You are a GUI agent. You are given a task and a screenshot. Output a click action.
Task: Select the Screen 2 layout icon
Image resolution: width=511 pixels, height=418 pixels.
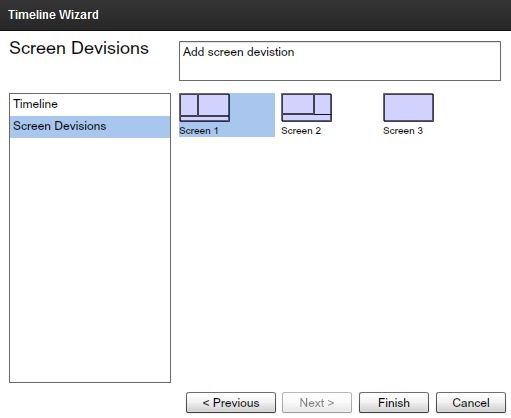pyautogui.click(x=307, y=108)
